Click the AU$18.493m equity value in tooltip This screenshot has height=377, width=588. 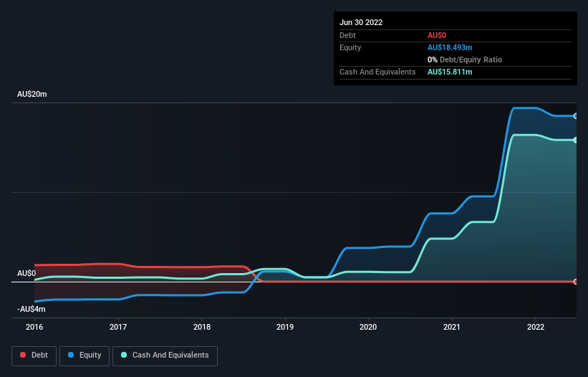click(450, 47)
